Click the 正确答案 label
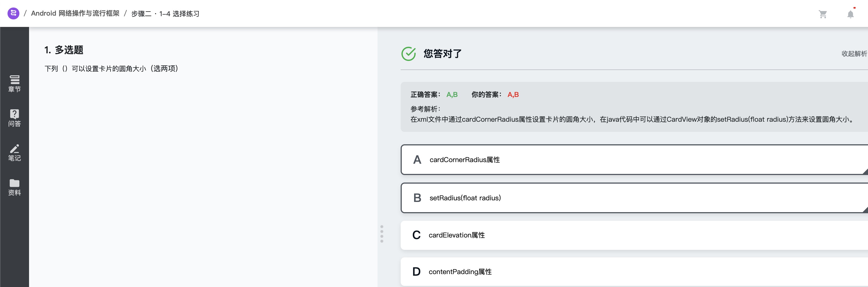The height and width of the screenshot is (287, 868). [425, 94]
